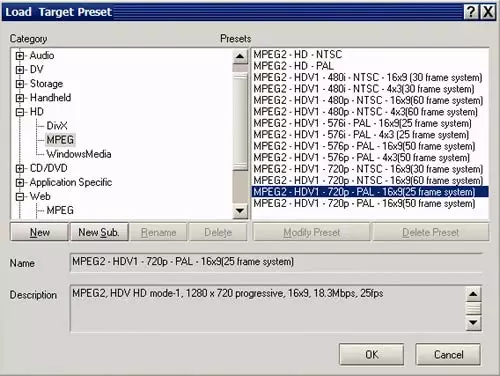Image resolution: width=500 pixels, height=376 pixels.
Task: Choose the HDV1 720p PAL 50 frame preset
Action: tap(364, 203)
